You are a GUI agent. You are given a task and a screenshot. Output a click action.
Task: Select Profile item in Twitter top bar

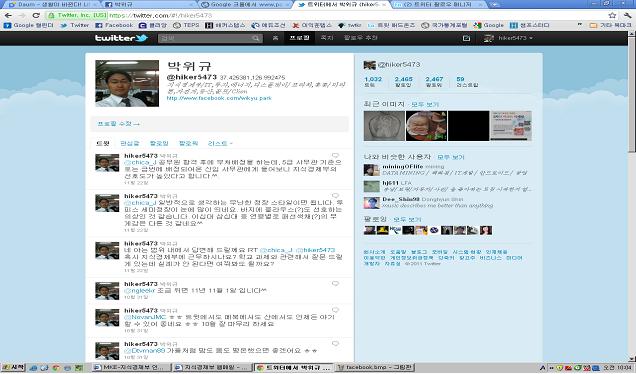pos(299,38)
